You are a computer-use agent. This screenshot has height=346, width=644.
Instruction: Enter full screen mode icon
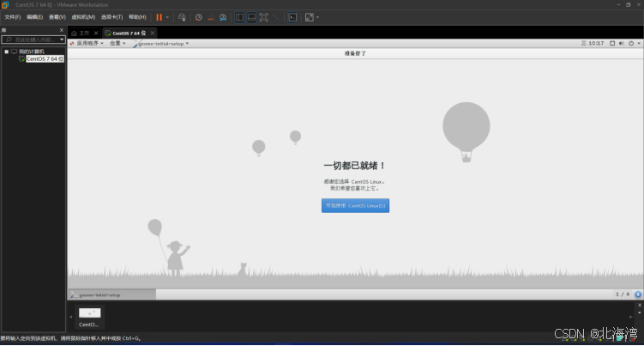click(x=263, y=17)
